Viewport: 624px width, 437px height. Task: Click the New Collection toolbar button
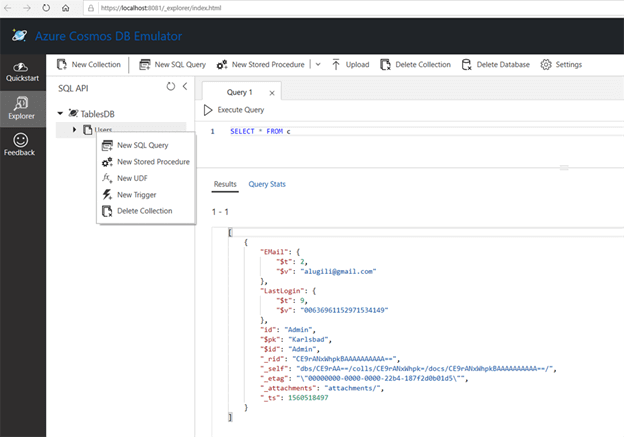[87, 65]
